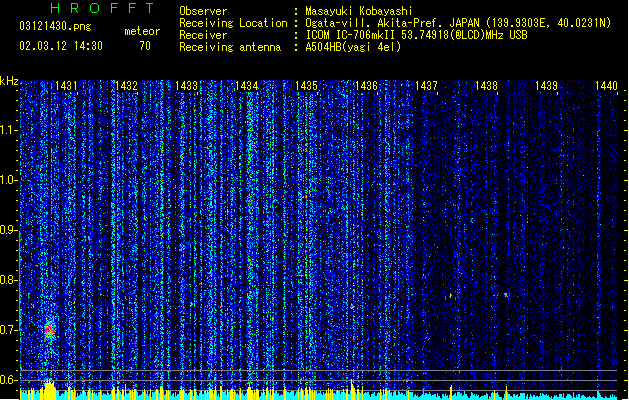Click the red meteor echo near 0.7 kHz
629x400 pixels.
pyautogui.click(x=50, y=329)
